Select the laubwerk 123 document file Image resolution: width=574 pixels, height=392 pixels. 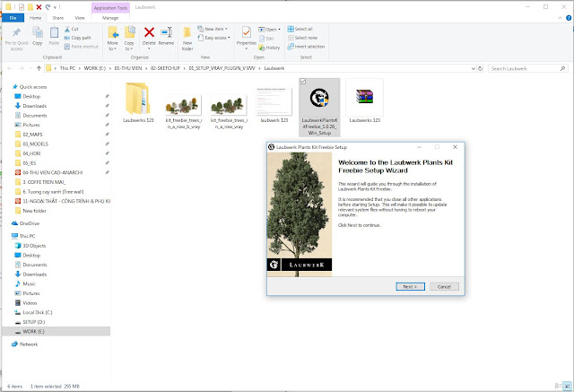coord(274,105)
